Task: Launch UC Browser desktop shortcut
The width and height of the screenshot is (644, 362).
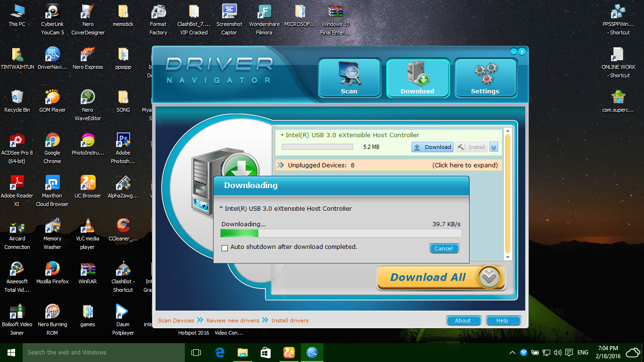Action: pyautogui.click(x=88, y=187)
